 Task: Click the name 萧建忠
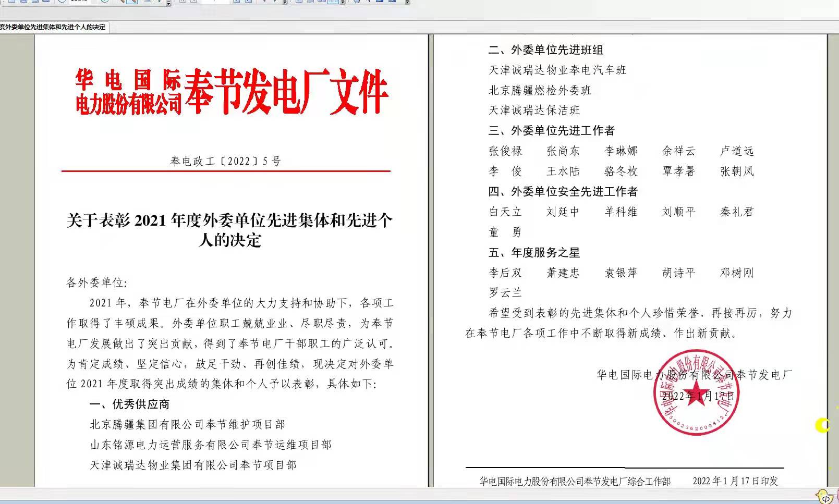point(563,273)
